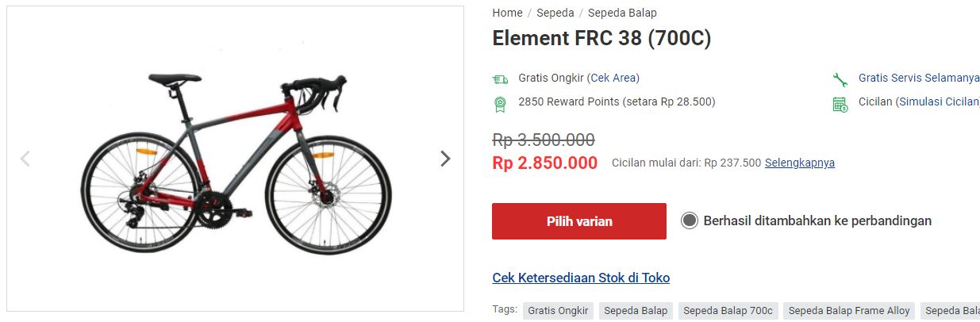
Task: Open Cek Ketersediaan Stok di Toko
Action: pyautogui.click(x=581, y=278)
